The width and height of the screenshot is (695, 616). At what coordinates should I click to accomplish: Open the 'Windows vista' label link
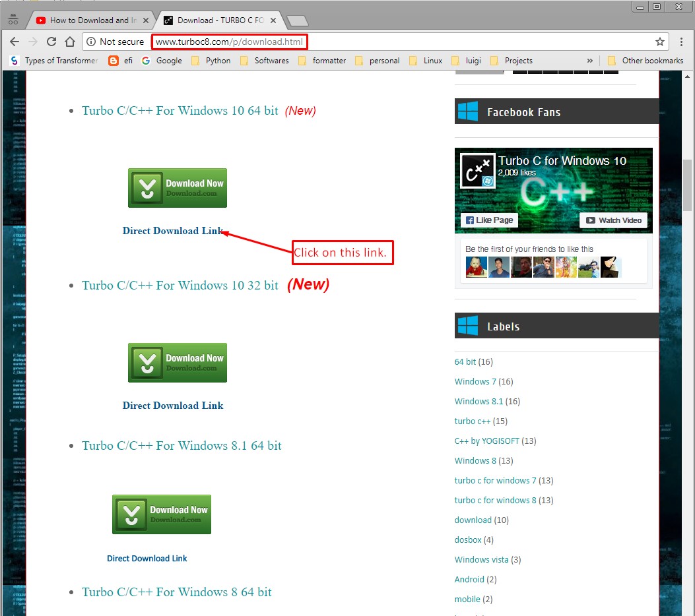point(481,560)
